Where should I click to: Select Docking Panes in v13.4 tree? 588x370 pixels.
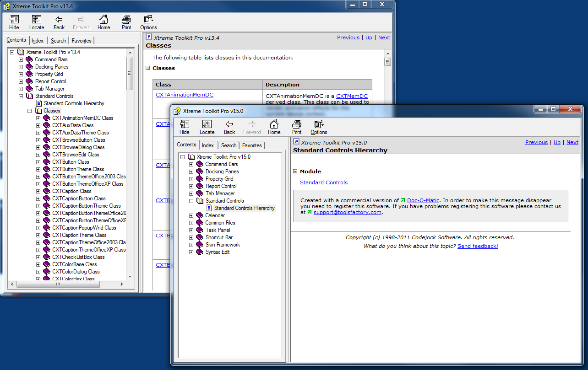(52, 67)
